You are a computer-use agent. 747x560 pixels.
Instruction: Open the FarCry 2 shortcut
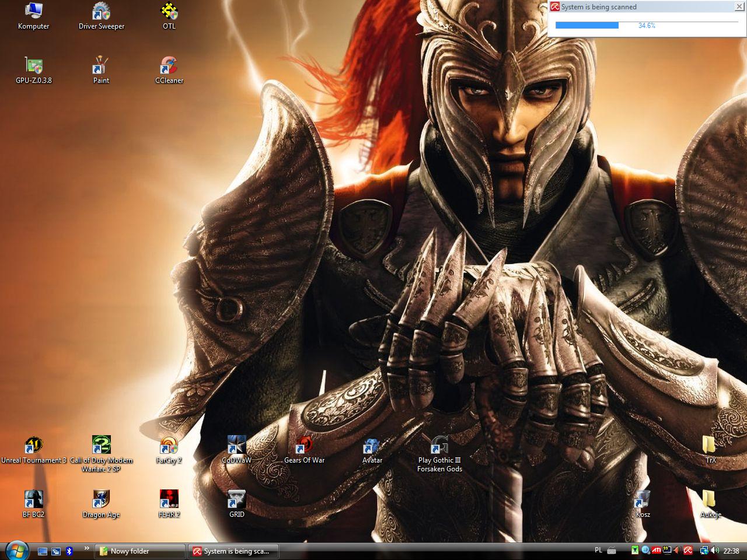pyautogui.click(x=169, y=450)
